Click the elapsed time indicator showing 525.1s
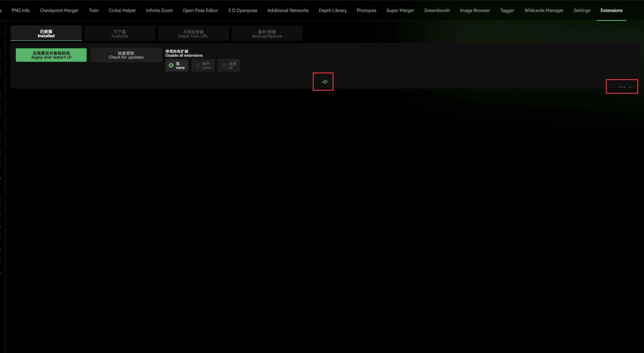The width and height of the screenshot is (644, 353). click(622, 86)
